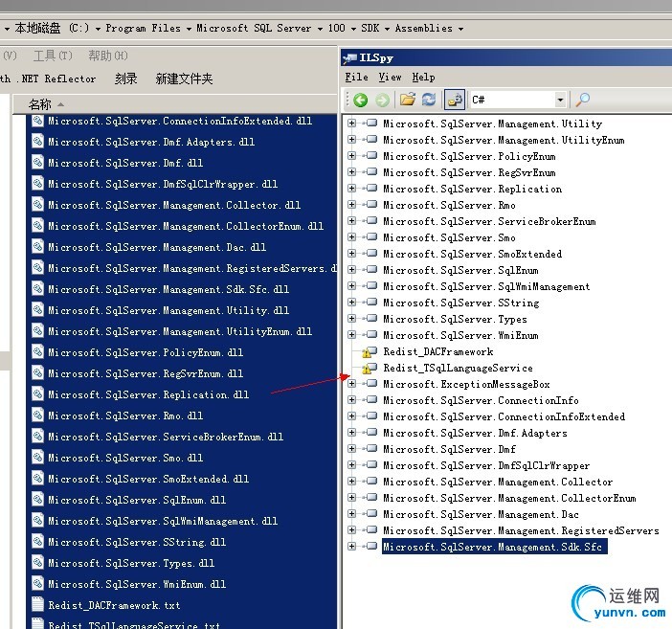The height and width of the screenshot is (629, 672).
Task: Click assembly icon of Microsoft.SqlServer.Dmf node
Action: [371, 449]
